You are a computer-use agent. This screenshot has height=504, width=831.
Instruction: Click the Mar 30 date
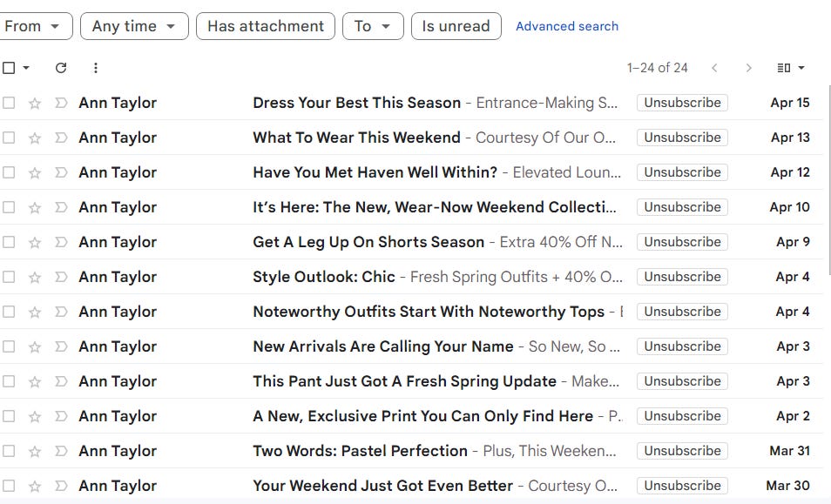pos(787,486)
